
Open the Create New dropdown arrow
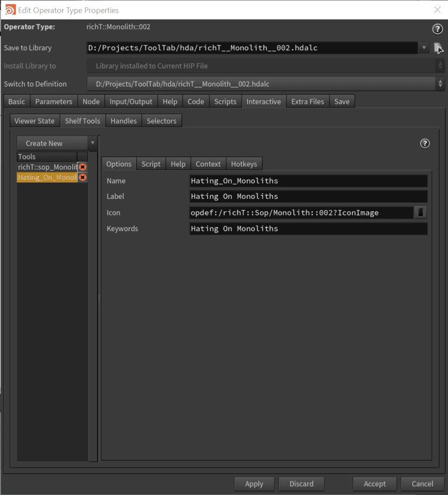[93, 143]
